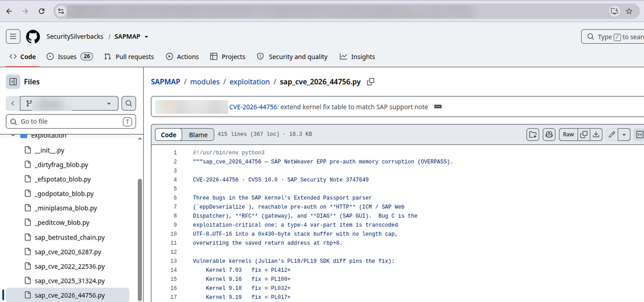
Task: Collapse branch selector with left chevron
Action: pyautogui.click(x=13, y=103)
